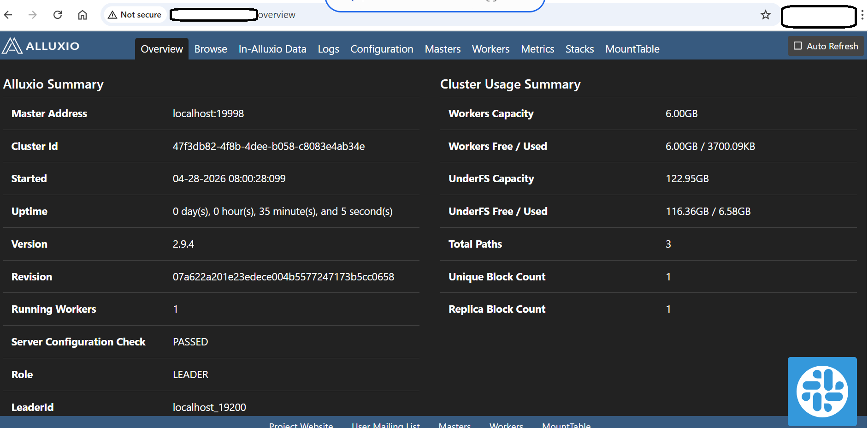
Task: Click the LeaderId value localhost_19200
Action: 209,407
